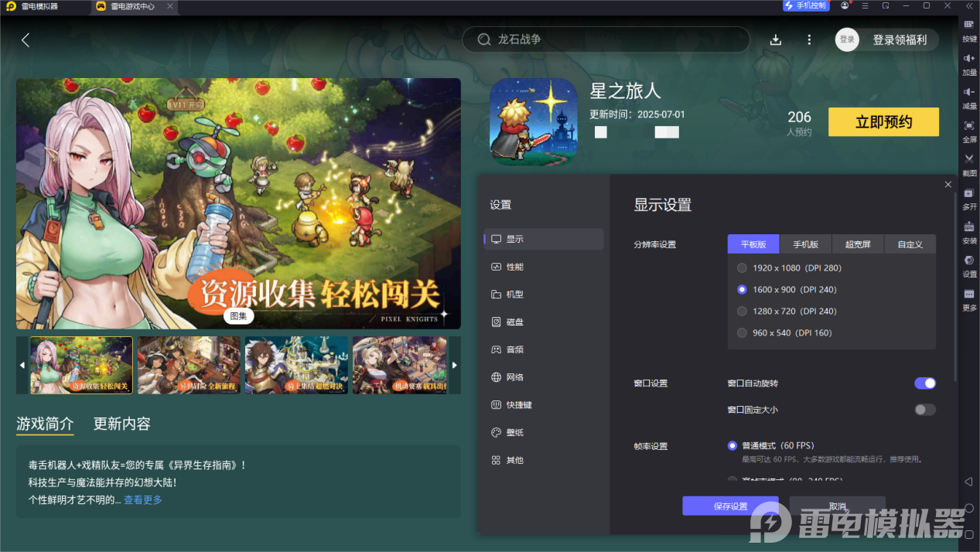Select the 1920 x 1080 resolution radio button
The height and width of the screenshot is (552, 980).
[742, 267]
